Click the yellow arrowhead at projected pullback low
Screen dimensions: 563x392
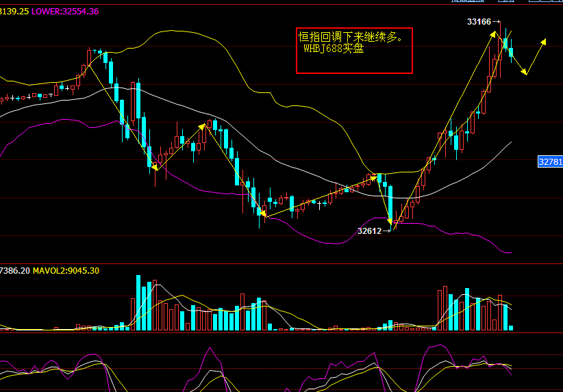coord(525,72)
